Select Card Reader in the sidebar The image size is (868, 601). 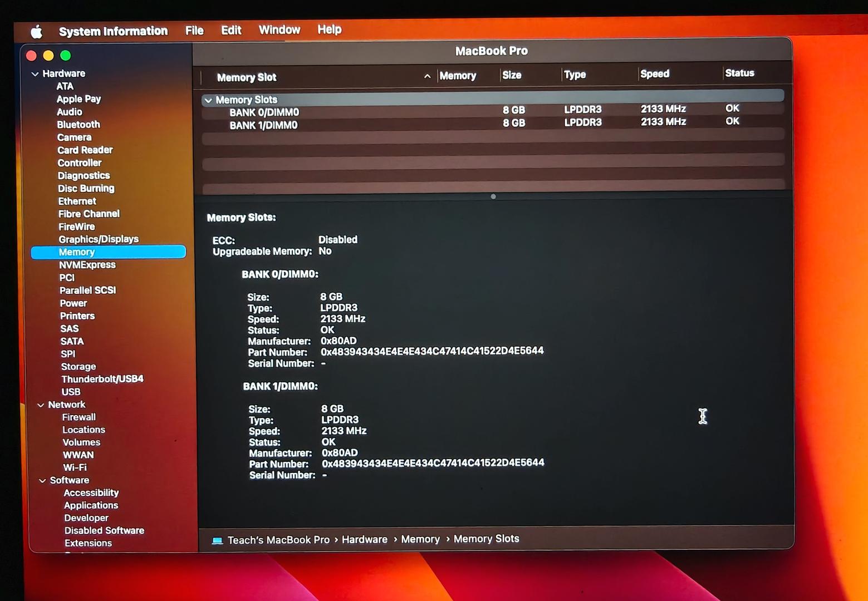[85, 150]
